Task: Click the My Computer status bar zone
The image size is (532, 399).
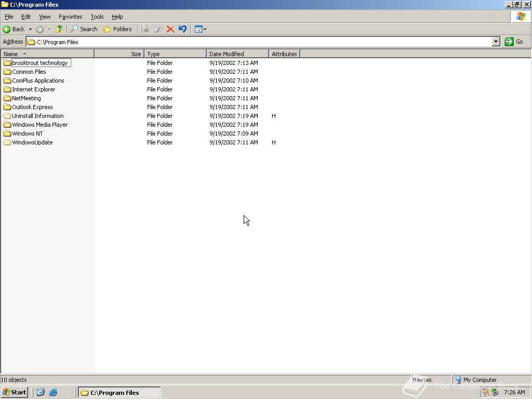Action: click(x=491, y=380)
